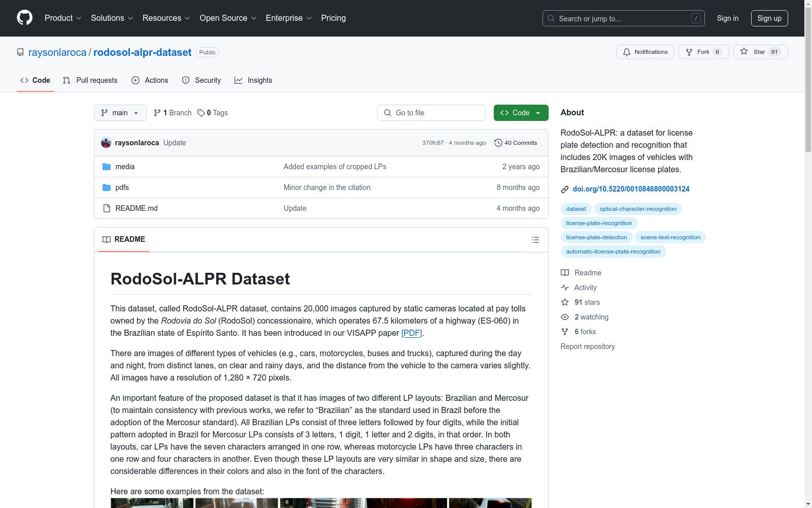Image resolution: width=812 pixels, height=508 pixels.
Task: Open the [PDF] paper link
Action: (412, 333)
